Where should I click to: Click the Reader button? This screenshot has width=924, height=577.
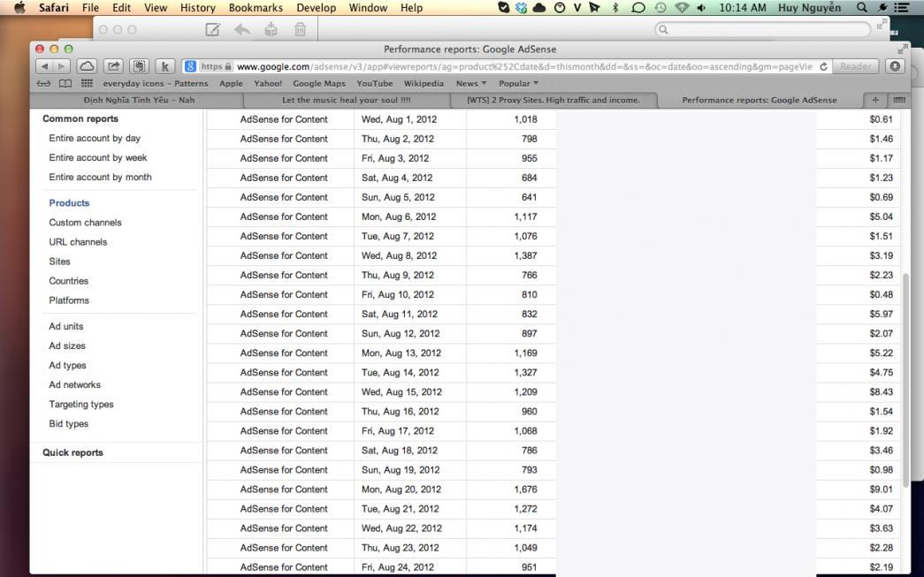(855, 66)
